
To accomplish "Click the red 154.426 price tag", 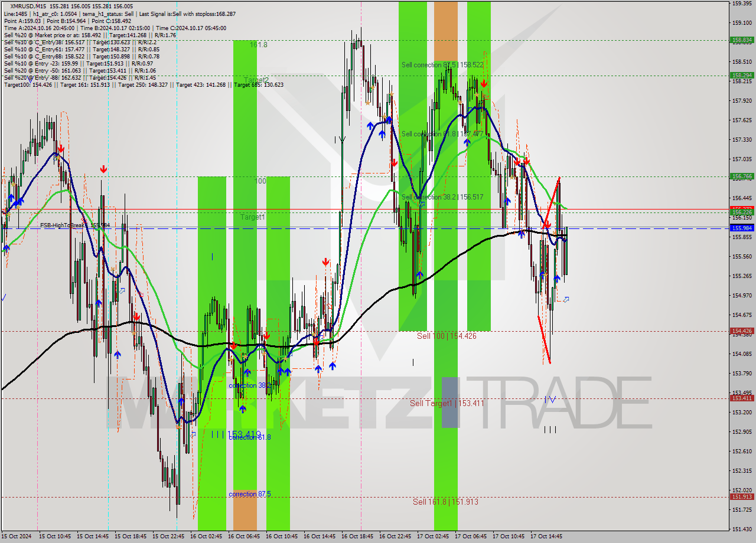I will click(x=742, y=331).
